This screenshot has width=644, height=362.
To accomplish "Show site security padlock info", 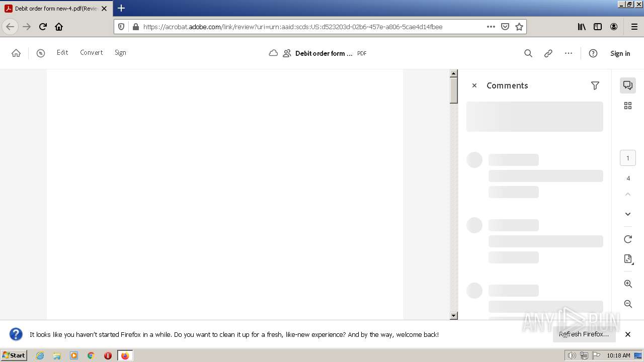I will click(x=135, y=27).
